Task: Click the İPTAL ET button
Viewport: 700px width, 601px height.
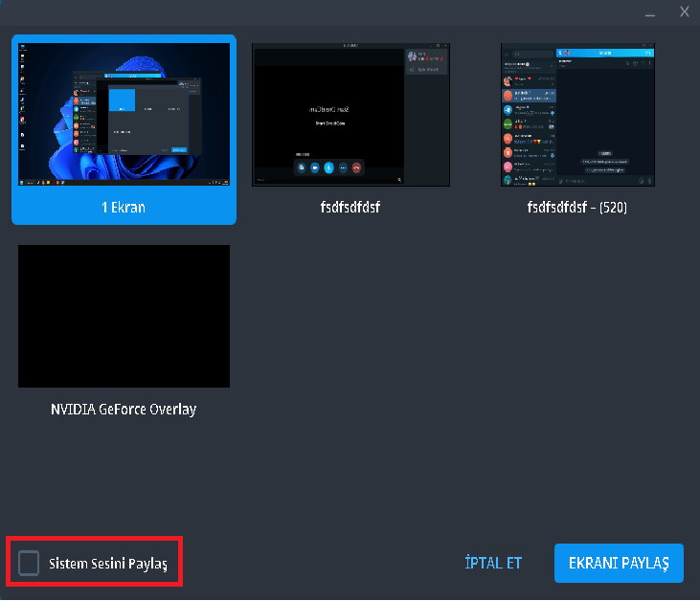Action: (493, 563)
